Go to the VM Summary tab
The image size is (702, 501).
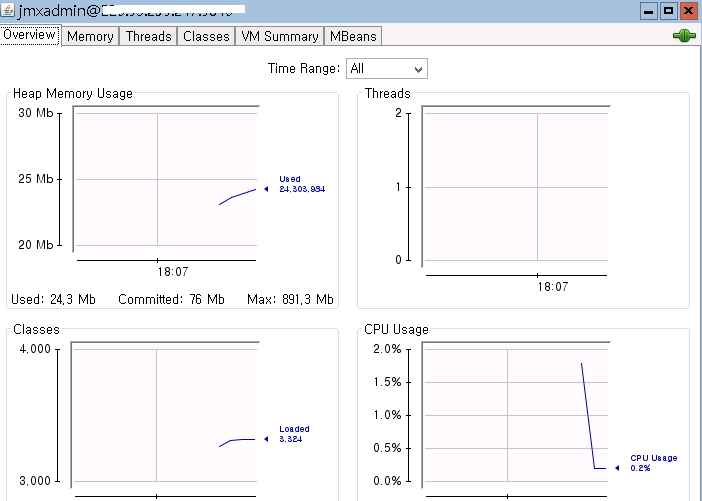pyautogui.click(x=280, y=36)
